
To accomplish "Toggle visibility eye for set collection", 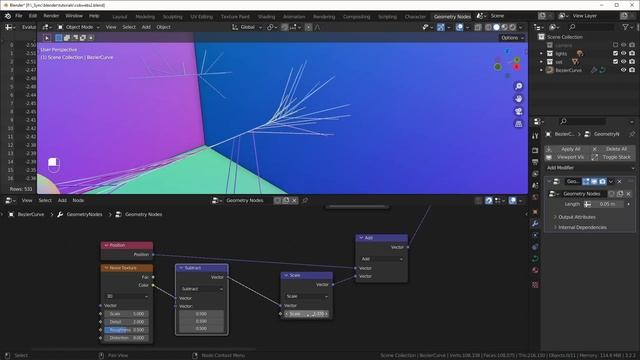I will 623,62.
